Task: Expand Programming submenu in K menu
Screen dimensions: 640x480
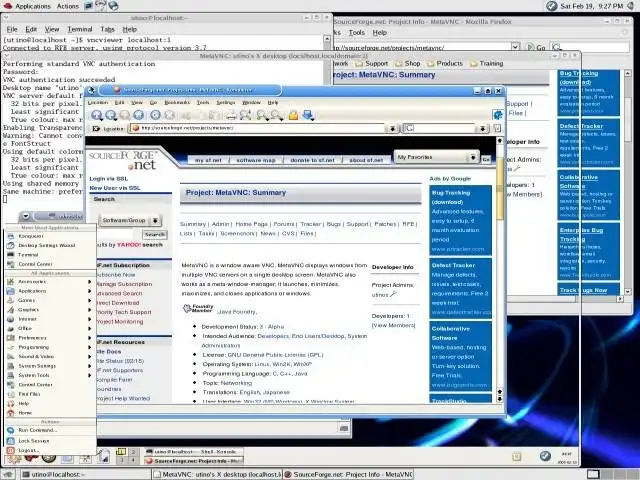Action: (49, 347)
